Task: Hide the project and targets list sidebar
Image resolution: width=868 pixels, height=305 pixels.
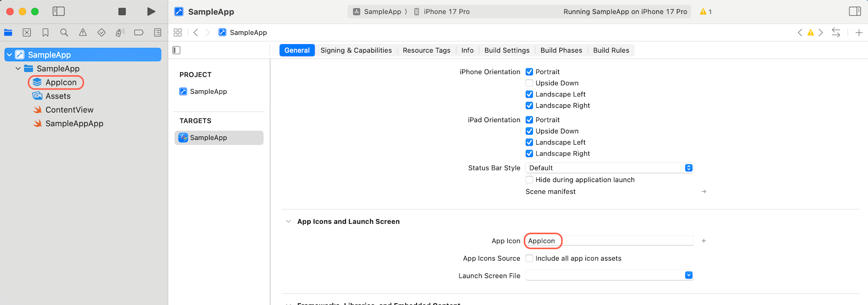Action: point(177,50)
